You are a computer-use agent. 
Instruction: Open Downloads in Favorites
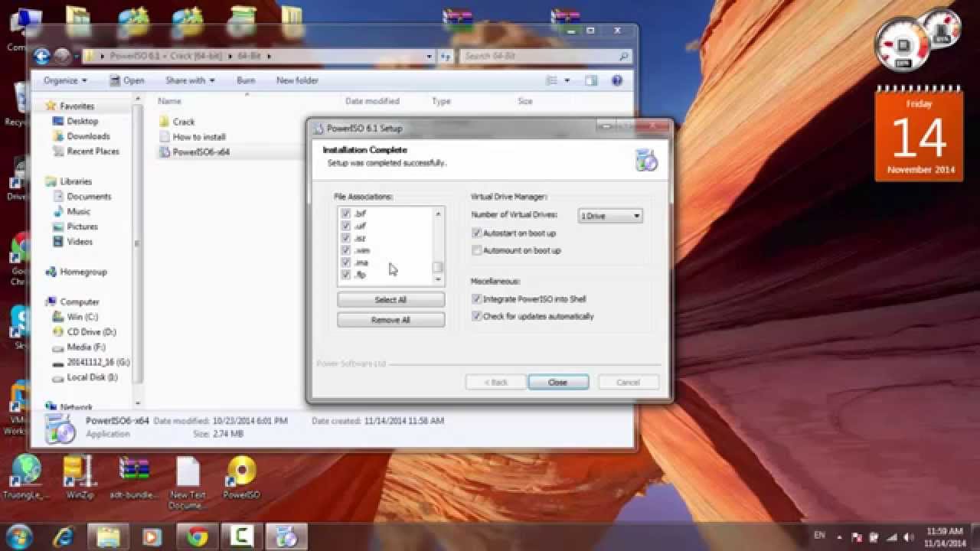click(x=88, y=136)
